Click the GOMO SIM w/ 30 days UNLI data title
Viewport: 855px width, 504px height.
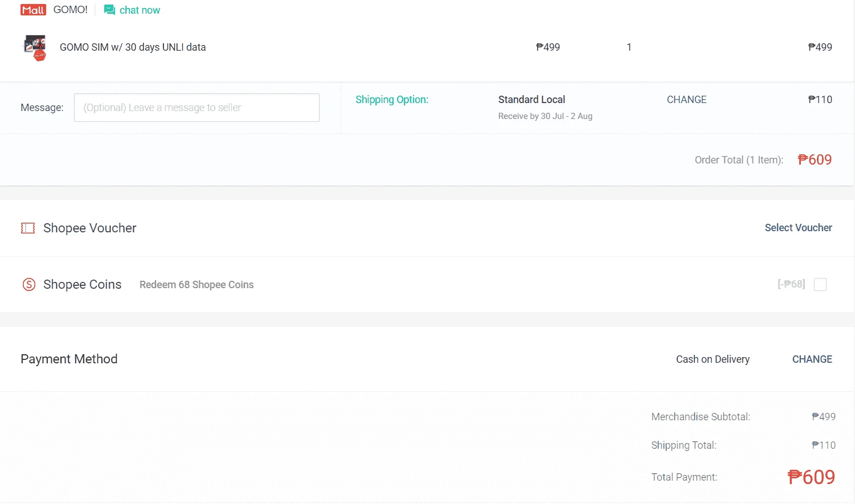click(x=133, y=47)
